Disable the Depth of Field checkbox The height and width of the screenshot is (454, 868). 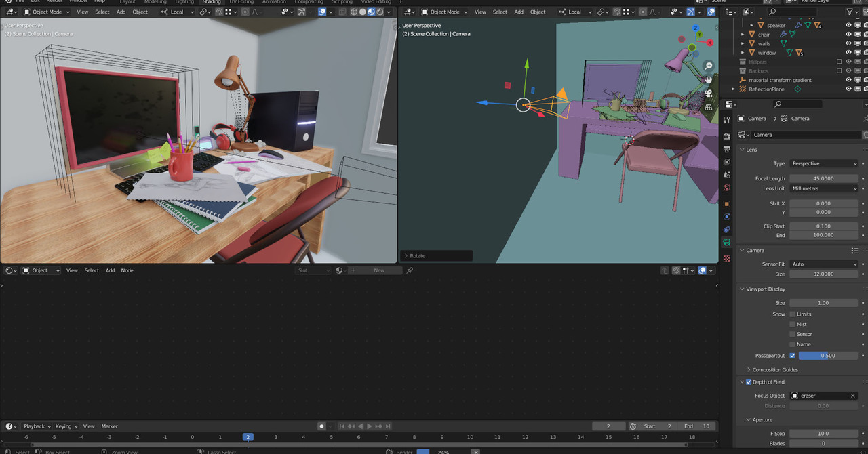click(x=749, y=382)
